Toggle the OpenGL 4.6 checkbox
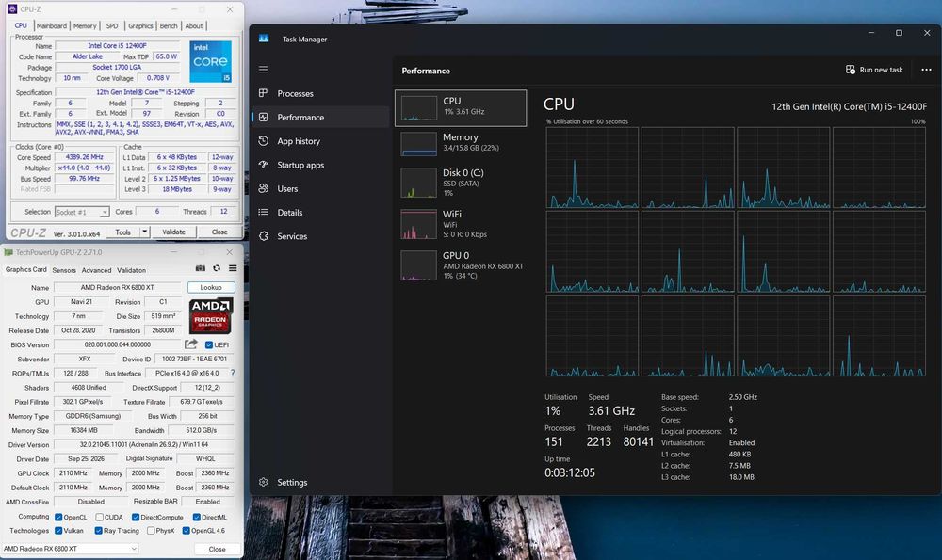 coord(187,531)
